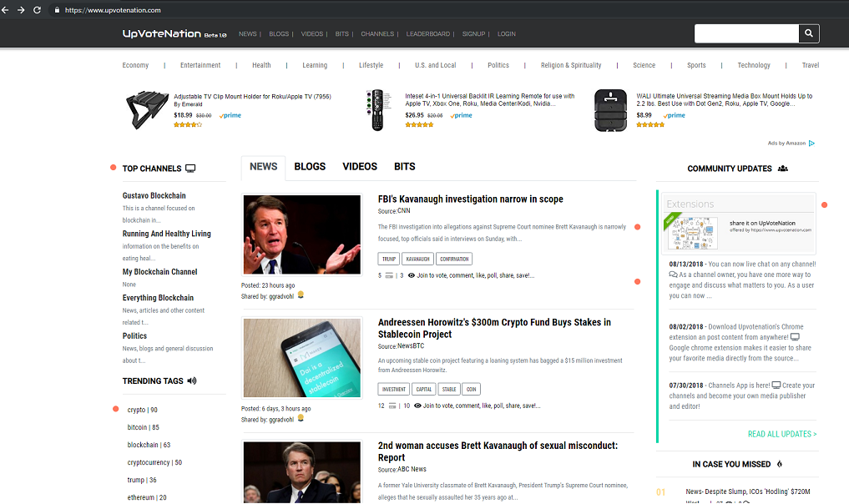This screenshot has width=849, height=504.
Task: Click the comment icon on Stablecoin article
Action: 392,406
